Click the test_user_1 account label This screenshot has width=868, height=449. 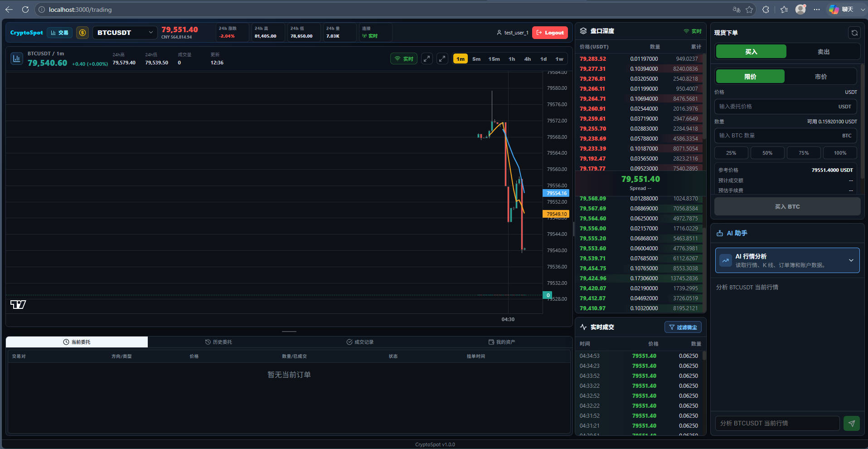(512, 33)
